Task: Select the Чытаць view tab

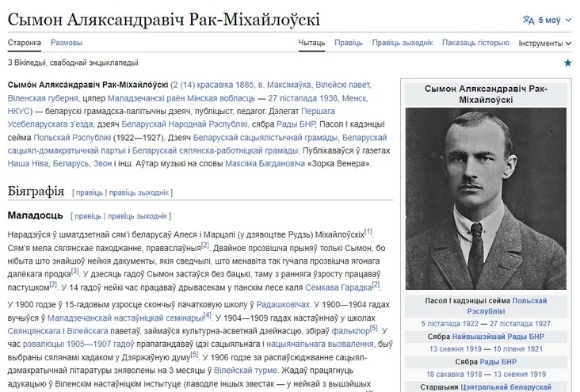Action: [x=311, y=43]
